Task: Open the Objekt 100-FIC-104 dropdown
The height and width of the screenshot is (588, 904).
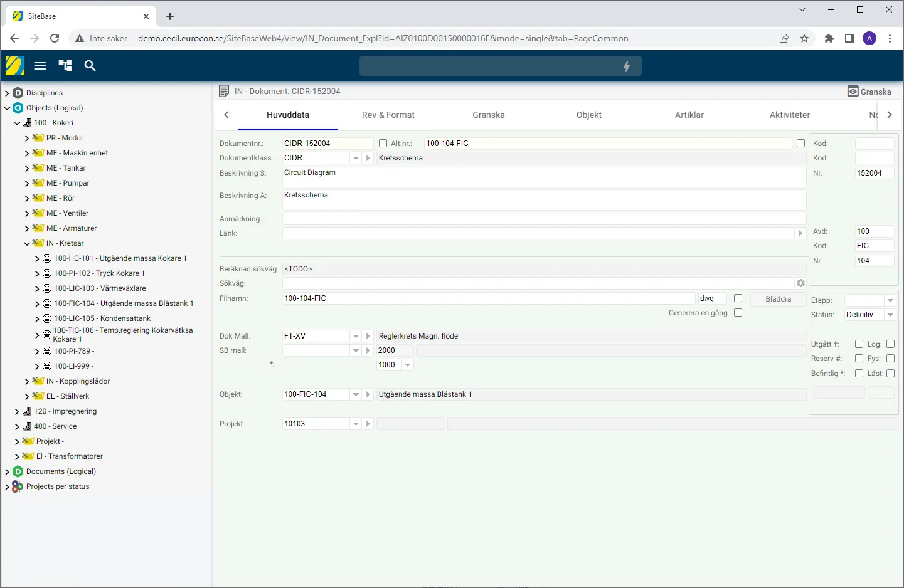Action: point(356,394)
